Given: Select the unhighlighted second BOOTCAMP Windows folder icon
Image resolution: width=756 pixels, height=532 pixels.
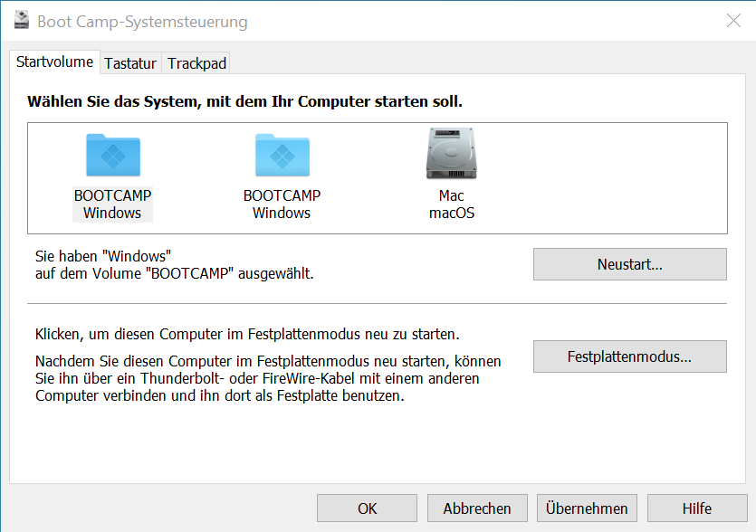Looking at the screenshot, I should coord(282,155).
